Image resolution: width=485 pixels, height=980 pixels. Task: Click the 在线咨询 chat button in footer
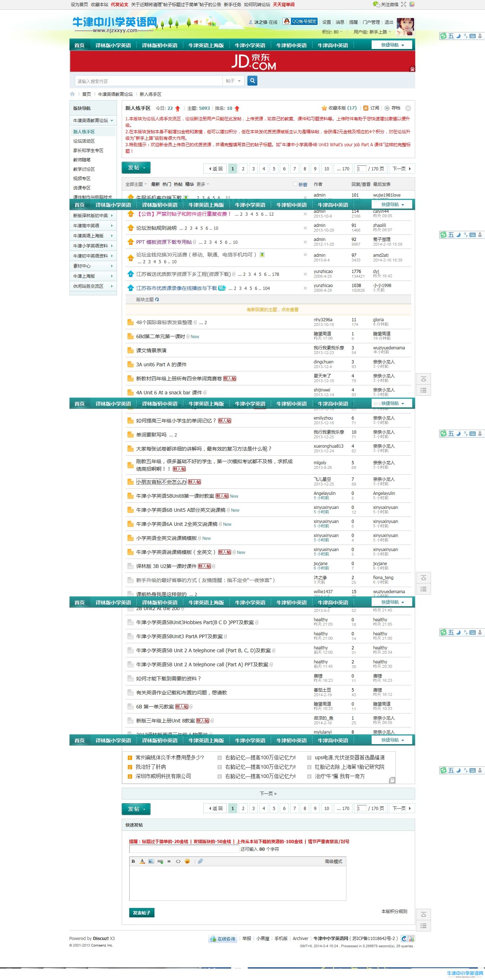click(223, 939)
